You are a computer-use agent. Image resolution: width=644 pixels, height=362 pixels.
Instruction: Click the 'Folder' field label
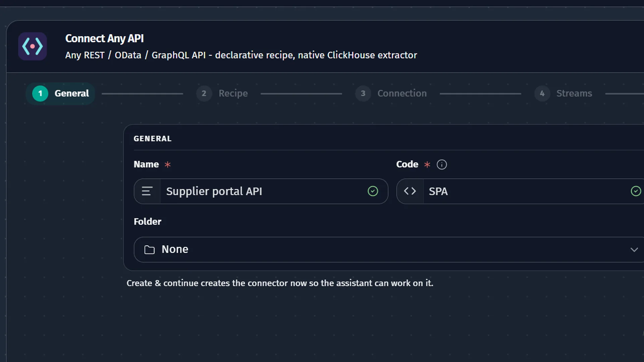pyautogui.click(x=148, y=222)
